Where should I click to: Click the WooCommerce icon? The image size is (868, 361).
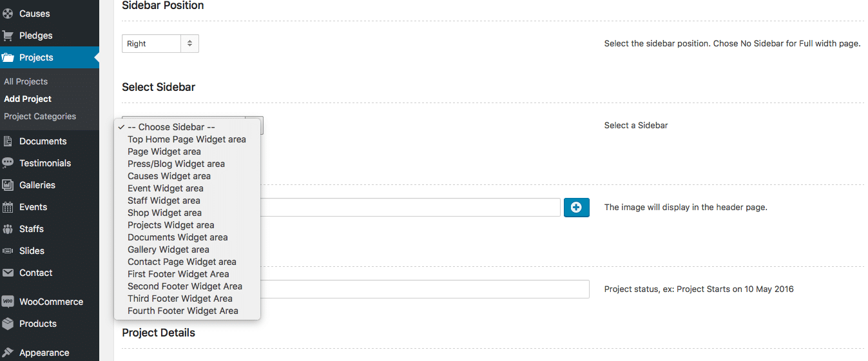(8, 302)
